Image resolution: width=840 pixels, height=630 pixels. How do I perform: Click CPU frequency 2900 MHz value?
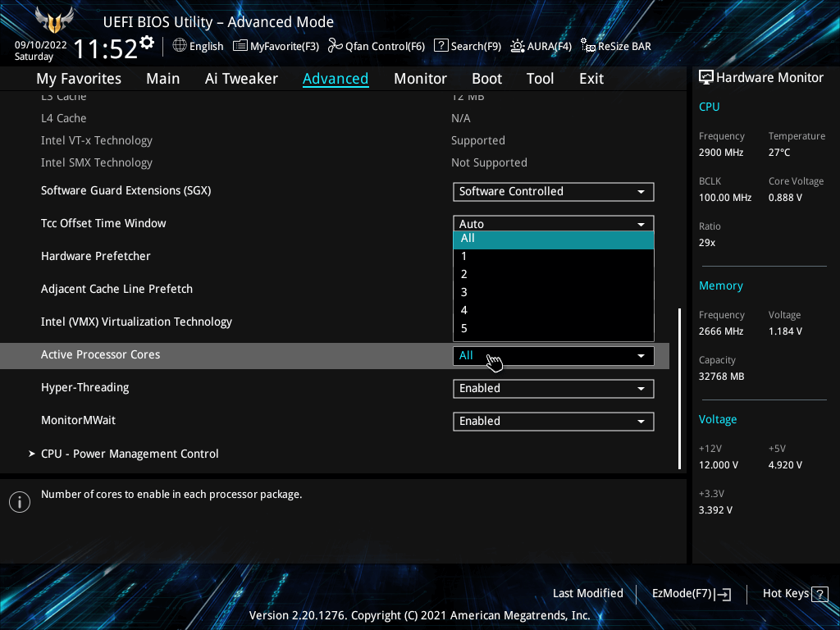coord(720,153)
